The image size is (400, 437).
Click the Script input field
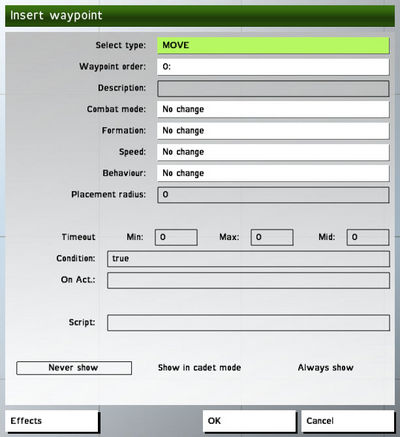click(x=248, y=323)
